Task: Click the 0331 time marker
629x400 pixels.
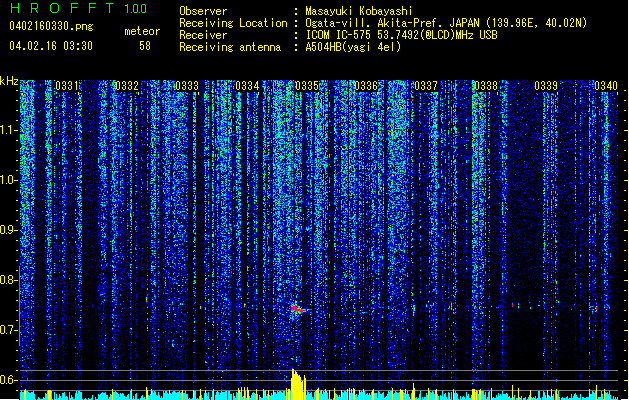Action: coord(67,86)
